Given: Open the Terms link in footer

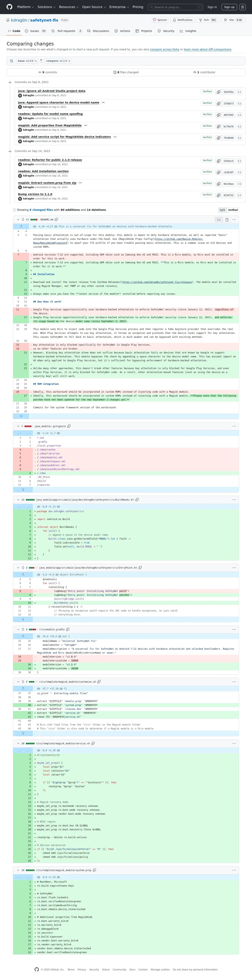Looking at the screenshot, I should pos(71,969).
